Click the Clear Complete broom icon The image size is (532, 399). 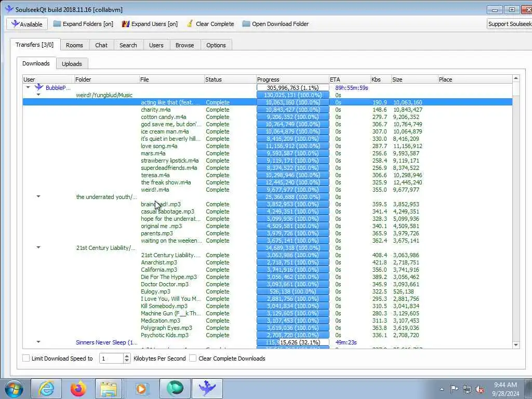click(190, 24)
